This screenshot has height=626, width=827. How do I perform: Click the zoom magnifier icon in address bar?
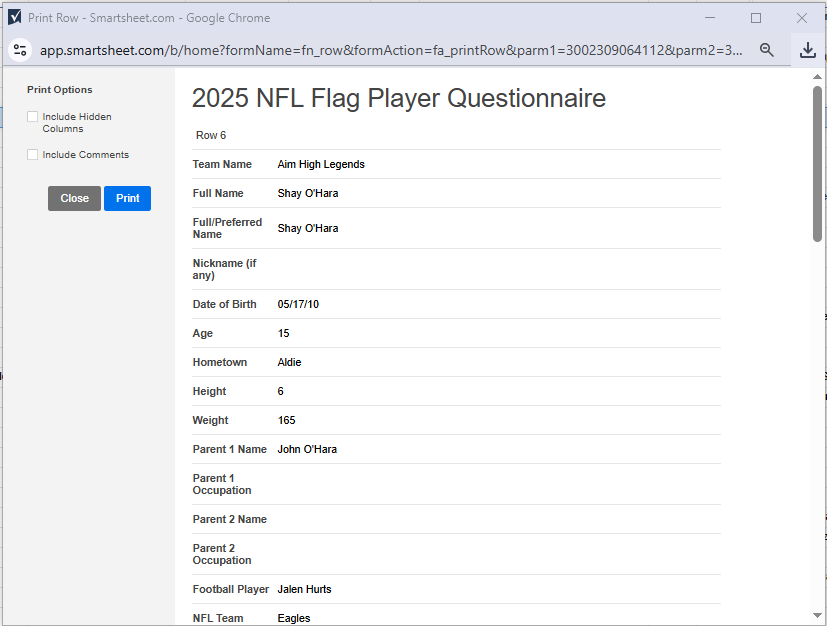(x=766, y=50)
